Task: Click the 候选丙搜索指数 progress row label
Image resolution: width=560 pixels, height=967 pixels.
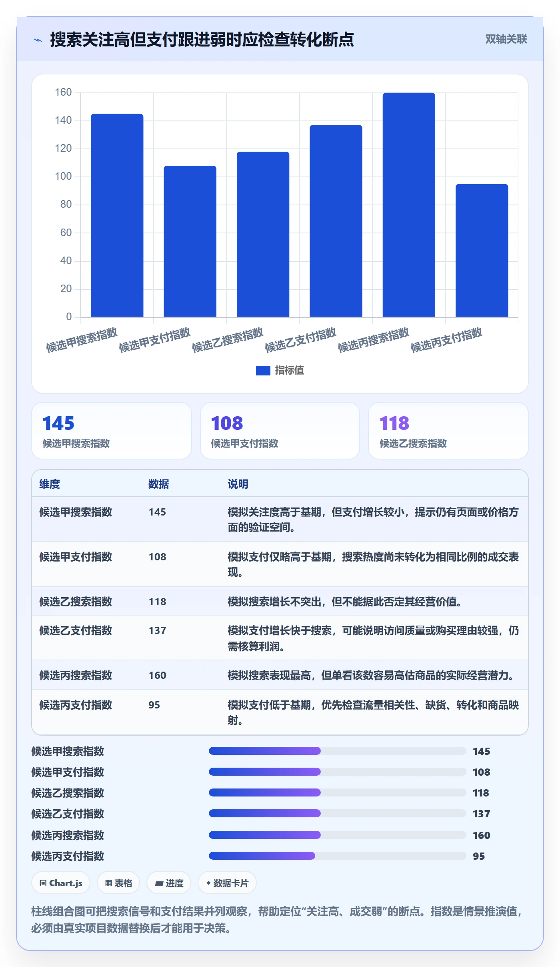Action: [68, 835]
